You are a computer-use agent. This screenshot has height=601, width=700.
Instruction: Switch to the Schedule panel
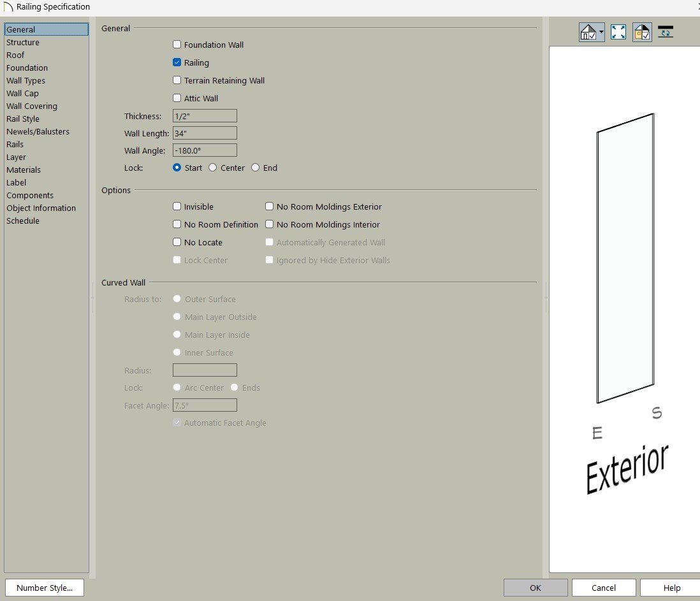[x=47, y=221]
